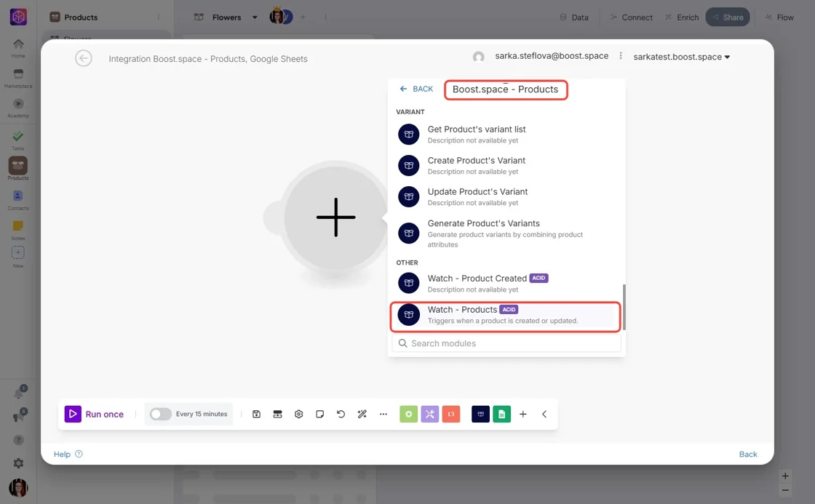Toggle the scheduling switch on
This screenshot has height=504, width=815.
(161, 414)
